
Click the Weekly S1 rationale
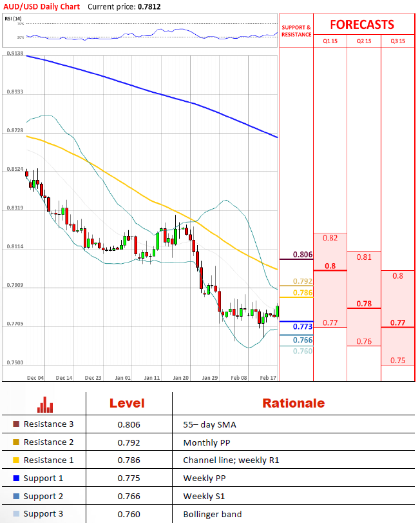pos(204,497)
